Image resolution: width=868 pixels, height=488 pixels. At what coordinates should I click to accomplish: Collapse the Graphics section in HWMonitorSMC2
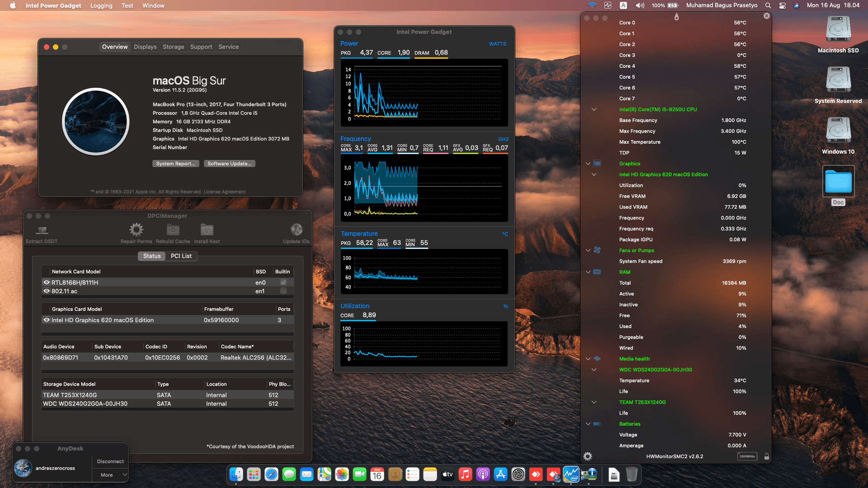(588, 164)
